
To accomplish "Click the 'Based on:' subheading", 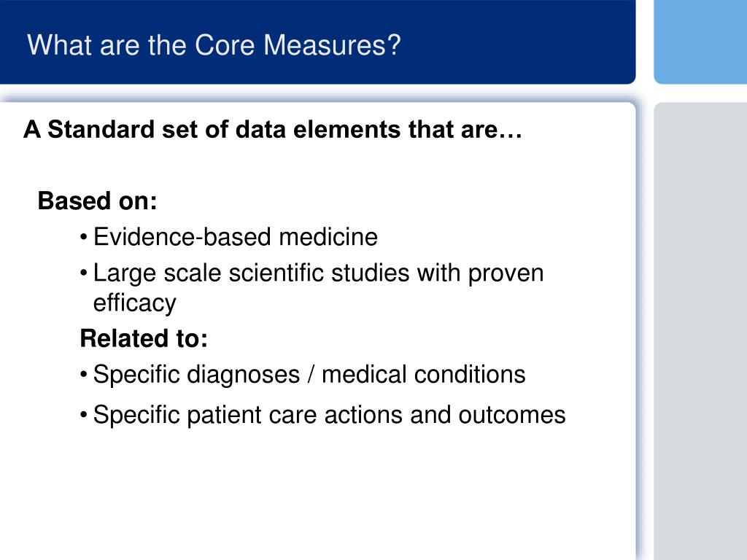I will (x=97, y=201).
